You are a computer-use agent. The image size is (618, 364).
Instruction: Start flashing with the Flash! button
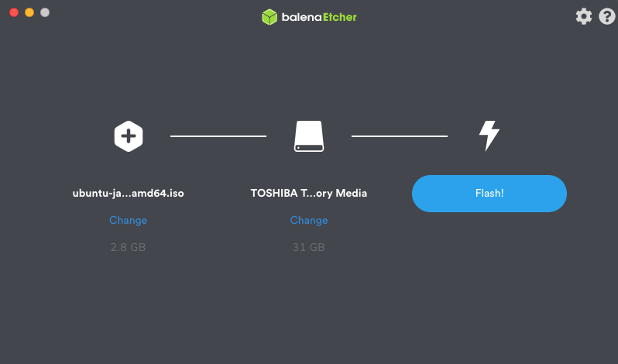coord(489,194)
